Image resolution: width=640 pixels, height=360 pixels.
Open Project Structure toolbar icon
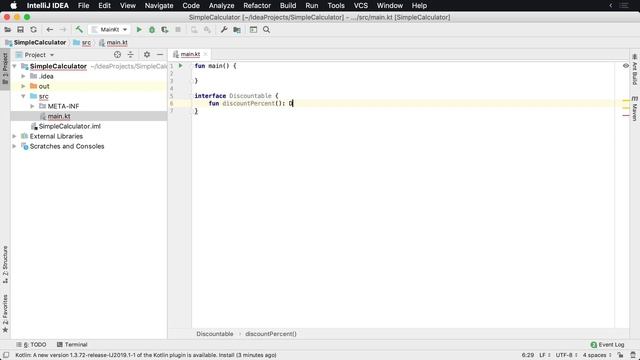[237, 30]
